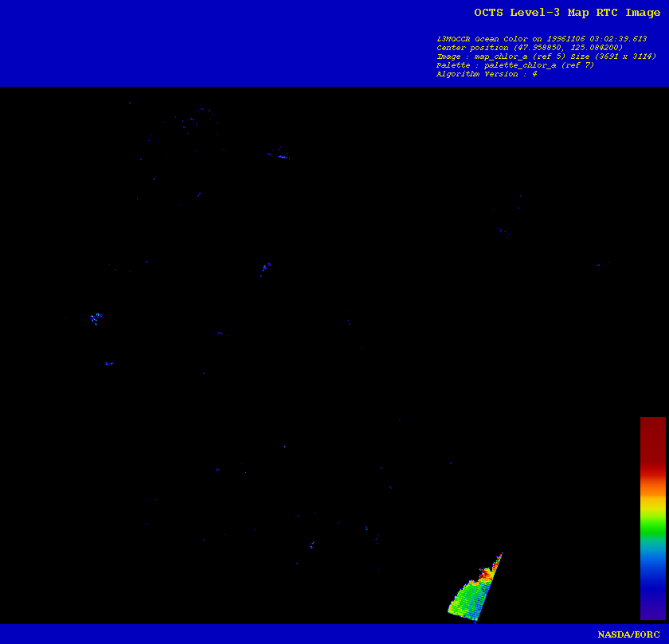The height and width of the screenshot is (644, 669).
Task: Select the 'L3MOCCR Ocean Color on 19961106' line
Action: point(542,39)
